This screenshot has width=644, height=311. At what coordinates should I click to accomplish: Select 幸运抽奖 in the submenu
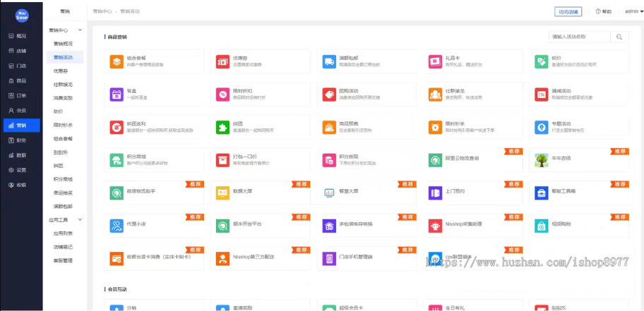click(x=64, y=193)
